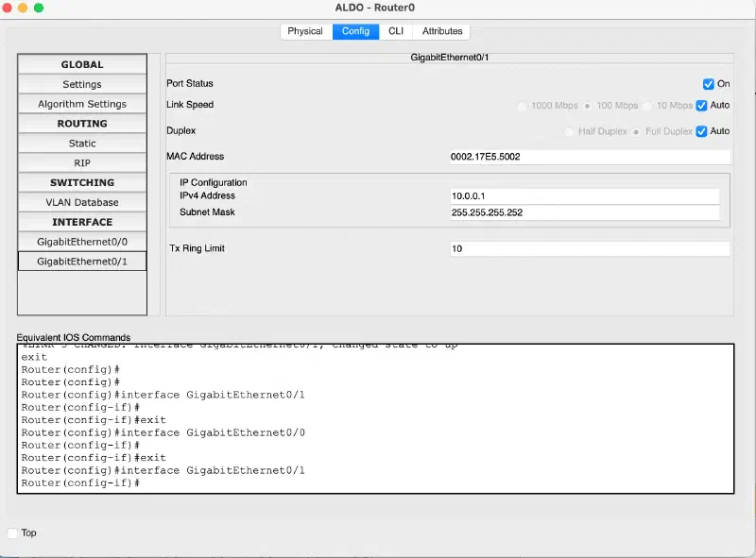
Task: Select the 1000 Mbps radio button
Action: (x=522, y=106)
